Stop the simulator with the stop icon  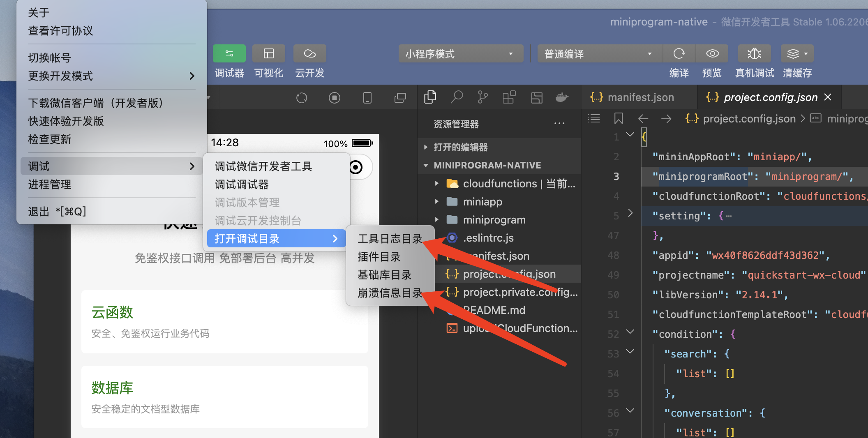tap(335, 98)
